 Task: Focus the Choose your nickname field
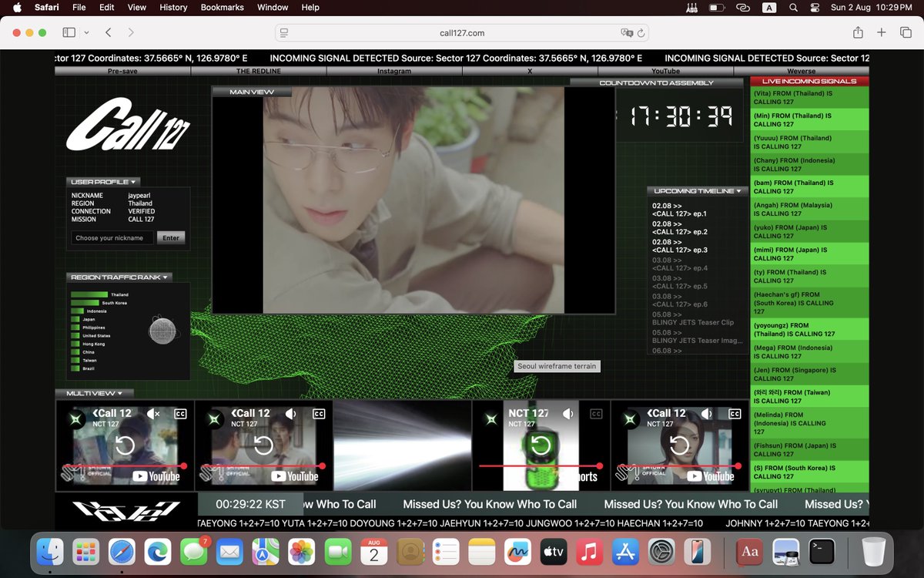[112, 238]
